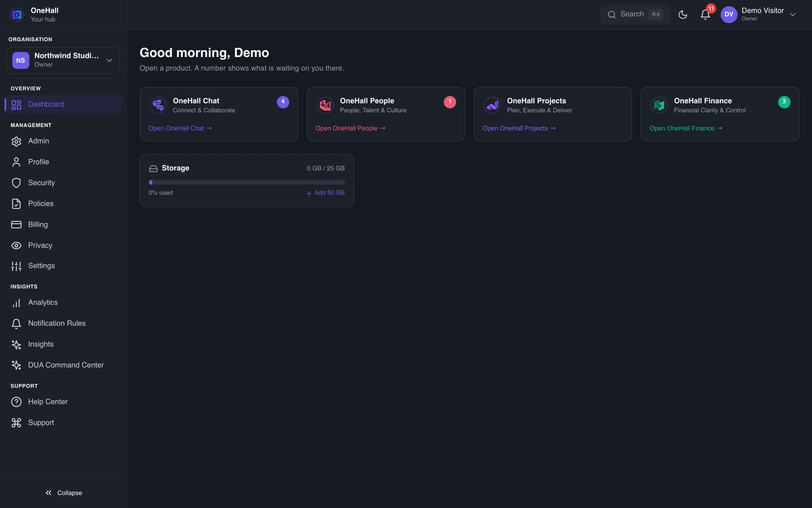Viewport: 812px width, 508px height.
Task: Open Support in the sidebar
Action: 63,423
